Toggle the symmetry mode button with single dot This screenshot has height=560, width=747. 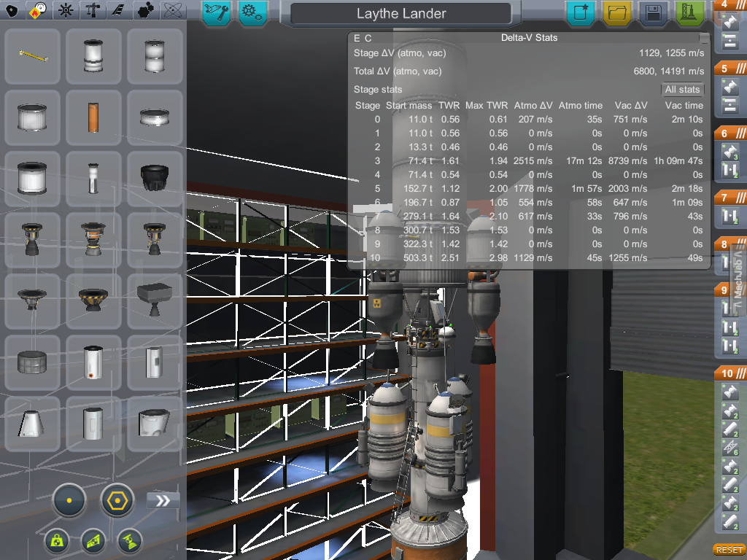pyautogui.click(x=69, y=500)
